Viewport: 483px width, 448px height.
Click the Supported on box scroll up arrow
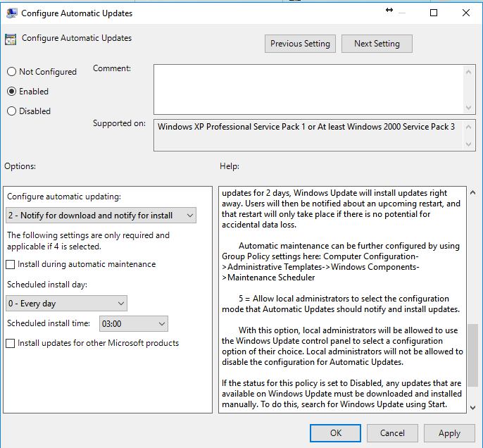point(468,127)
